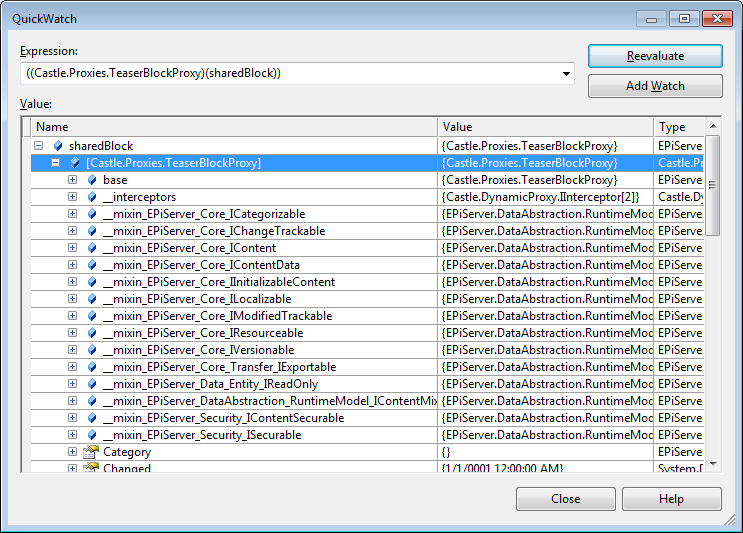743x533 pixels.
Task: Expand the __mixin_EPiServer_Core_ICategorizable node
Action: 73,214
